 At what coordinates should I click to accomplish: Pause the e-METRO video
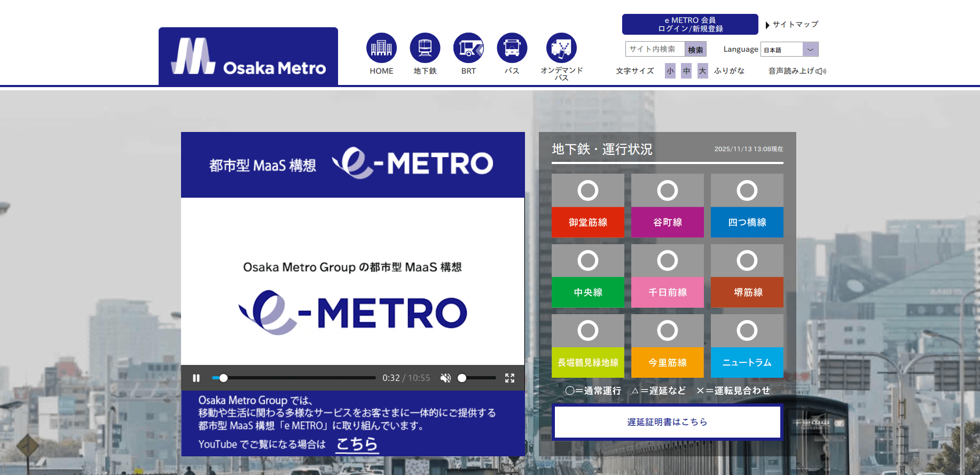196,378
